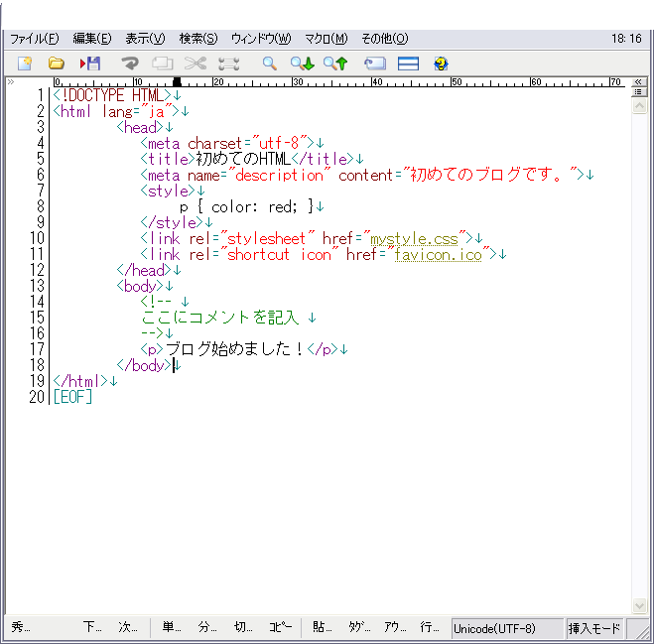The height and width of the screenshot is (644, 654).
Task: Click the Cut scissors toolbar icon
Action: tap(196, 64)
